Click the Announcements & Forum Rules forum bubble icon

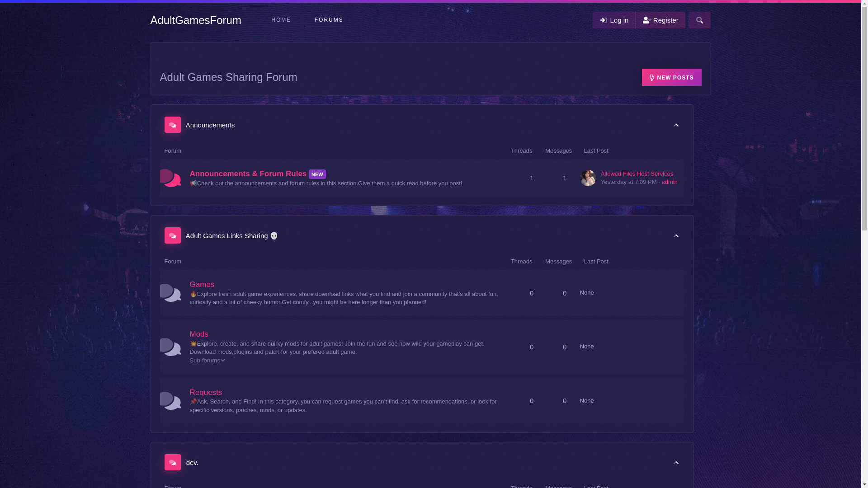[x=170, y=178]
